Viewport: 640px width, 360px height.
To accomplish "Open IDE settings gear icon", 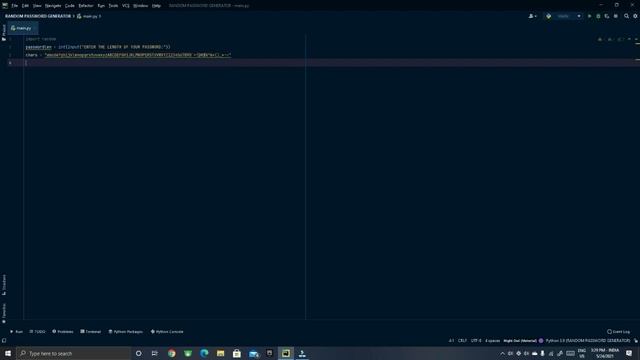I will click(636, 16).
